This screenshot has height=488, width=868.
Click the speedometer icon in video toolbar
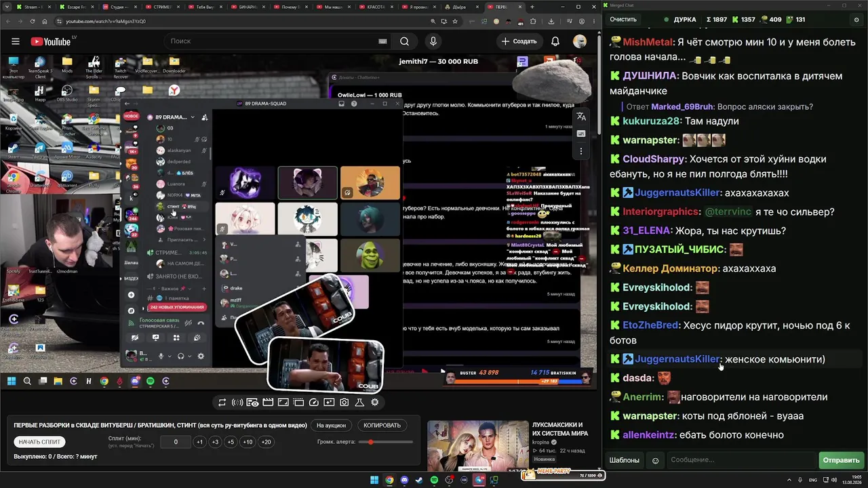click(313, 403)
